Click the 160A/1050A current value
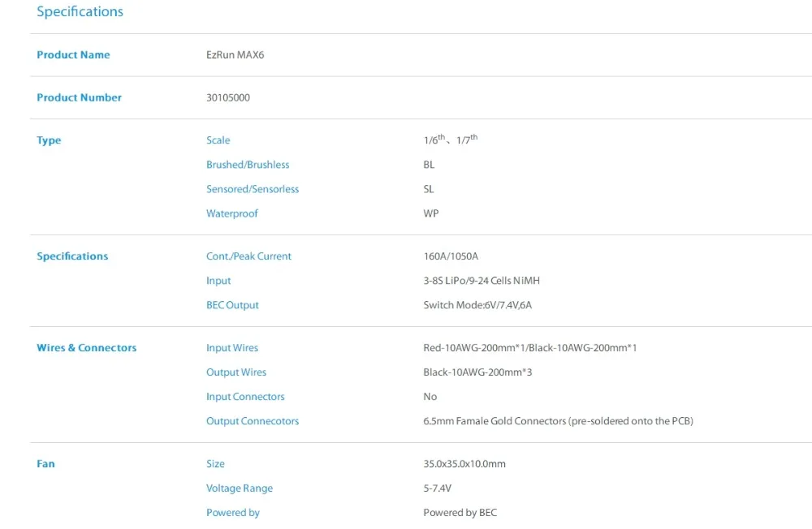The height and width of the screenshot is (529, 812). [x=451, y=256]
